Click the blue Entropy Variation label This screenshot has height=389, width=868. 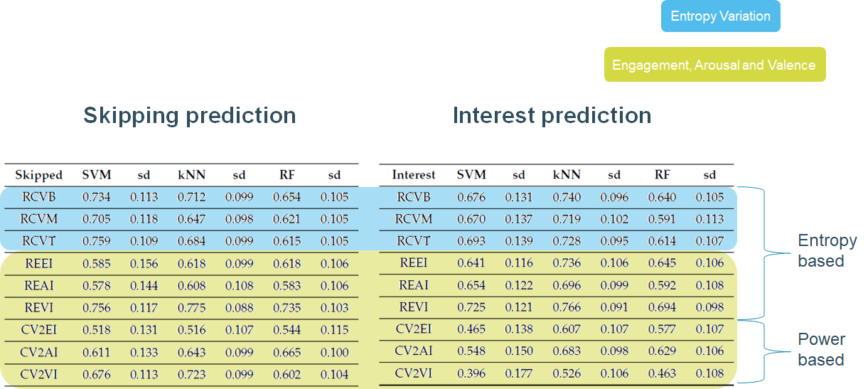(x=720, y=16)
